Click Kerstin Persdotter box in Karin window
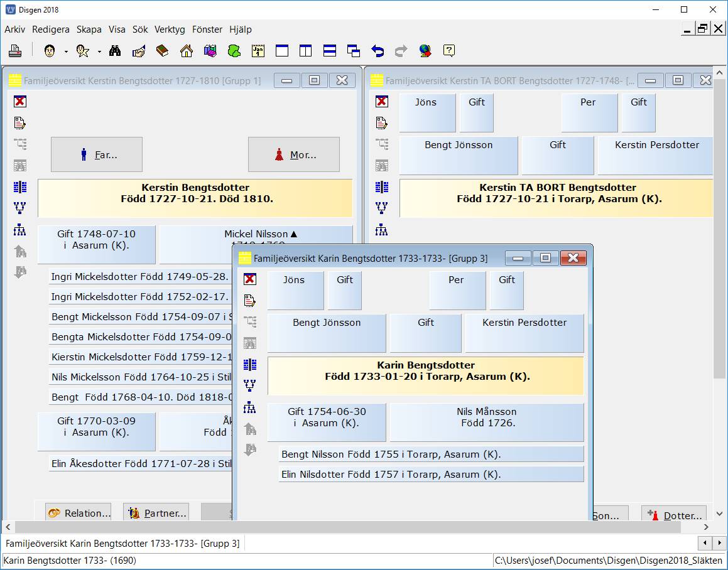Viewport: 728px width, 570px height. pos(524,333)
